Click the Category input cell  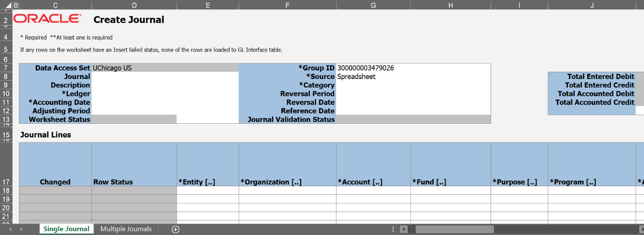[413, 85]
